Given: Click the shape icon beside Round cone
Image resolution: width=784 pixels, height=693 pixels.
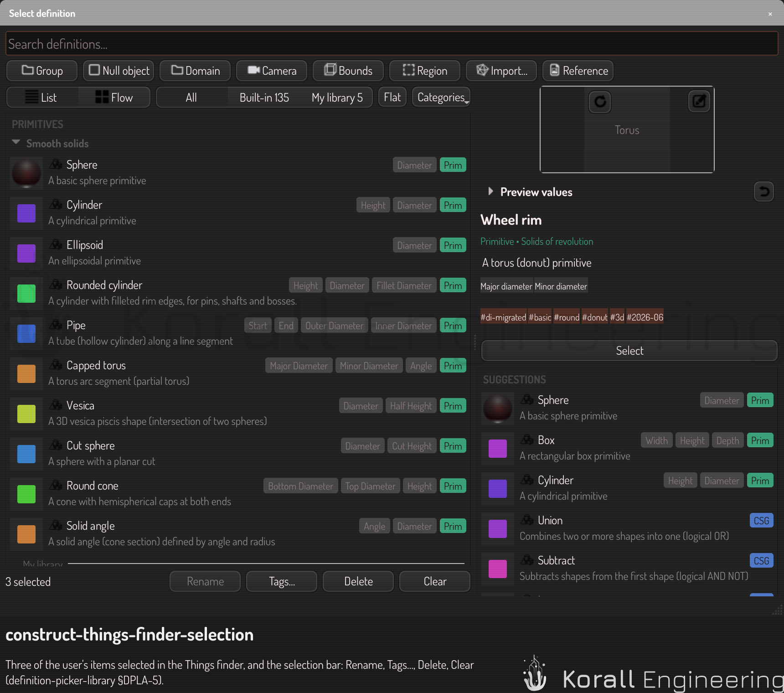Looking at the screenshot, I should 56,485.
